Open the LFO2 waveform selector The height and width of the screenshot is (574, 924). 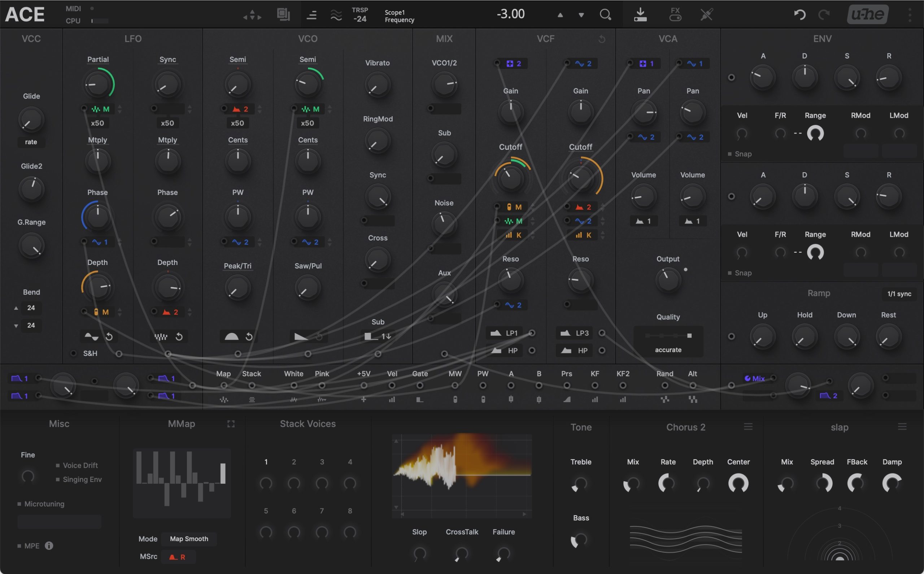pyautogui.click(x=161, y=337)
